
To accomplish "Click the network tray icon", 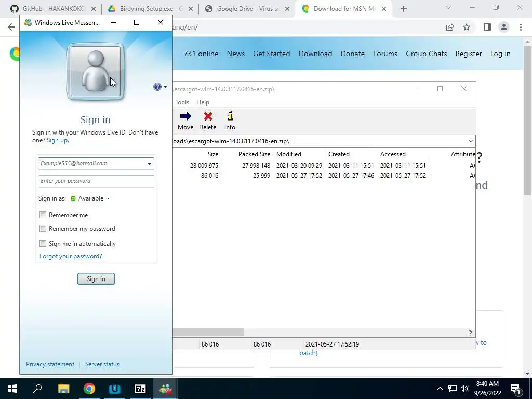I will coord(453,389).
